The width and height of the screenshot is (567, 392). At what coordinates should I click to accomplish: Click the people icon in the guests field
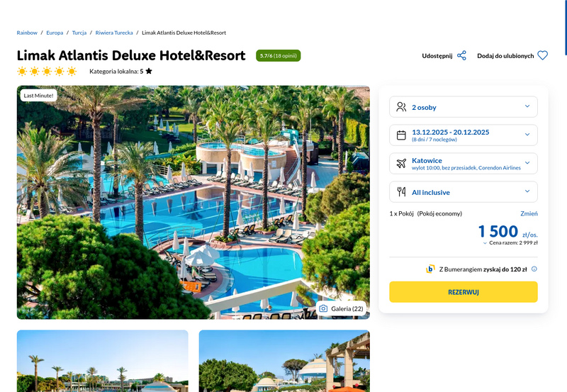coord(401,106)
